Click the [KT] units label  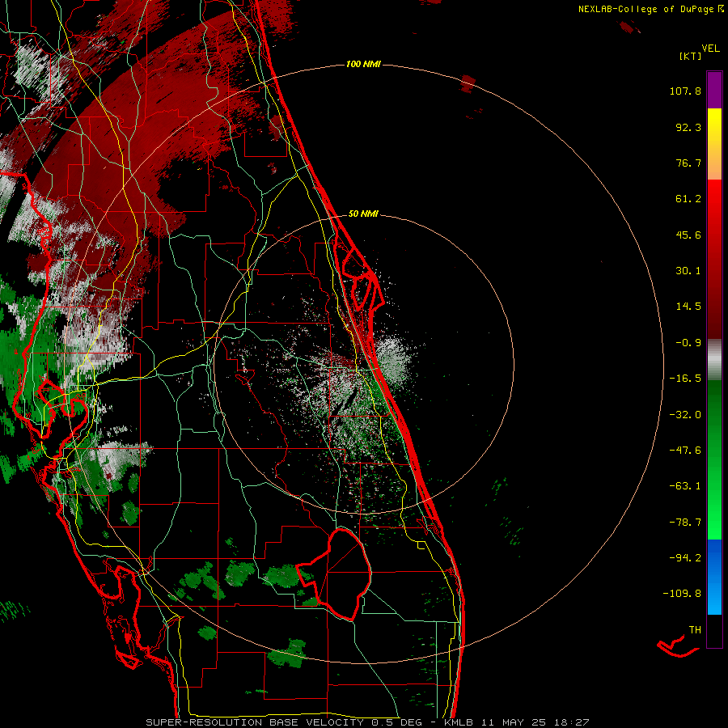pyautogui.click(x=690, y=56)
